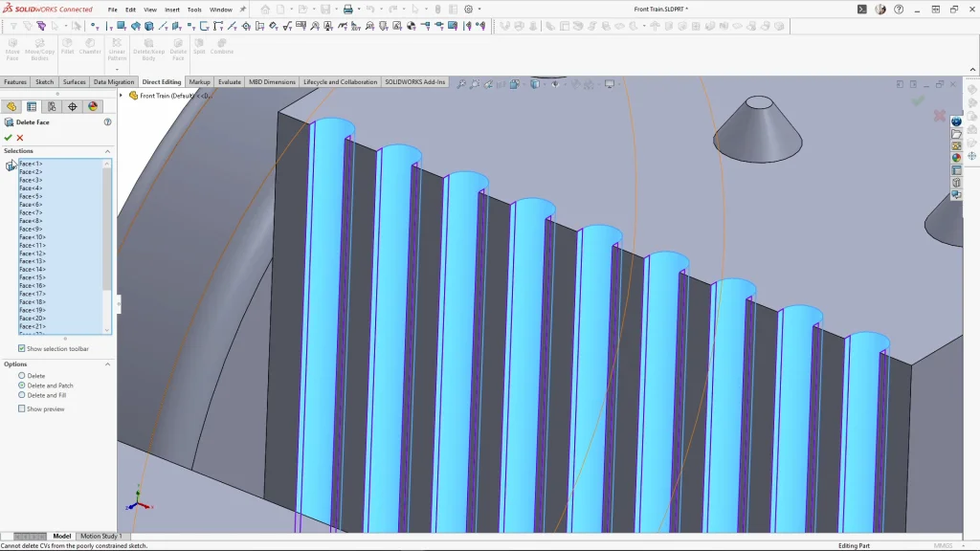Image resolution: width=980 pixels, height=551 pixels.
Task: Select Face<10> in the selections list
Action: point(33,237)
